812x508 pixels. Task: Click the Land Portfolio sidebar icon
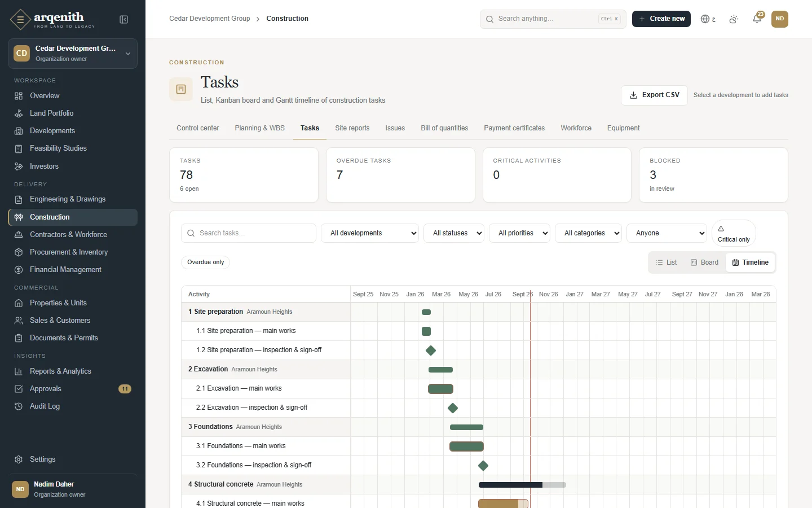[19, 113]
